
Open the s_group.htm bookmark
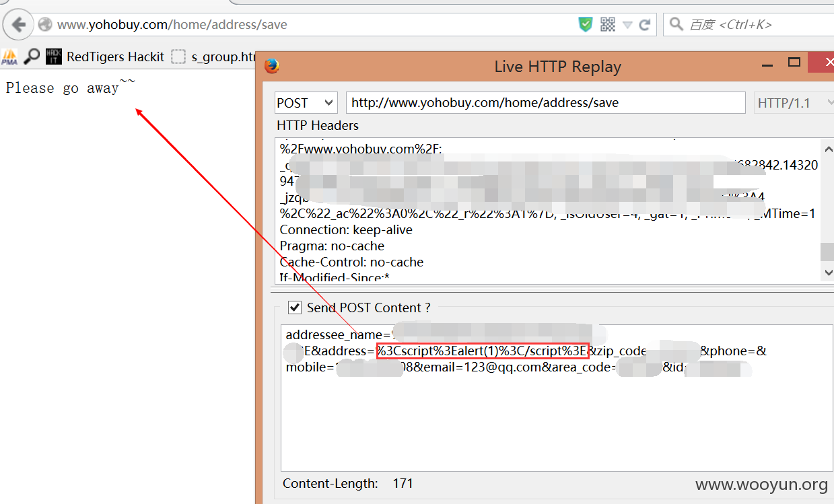coord(213,57)
